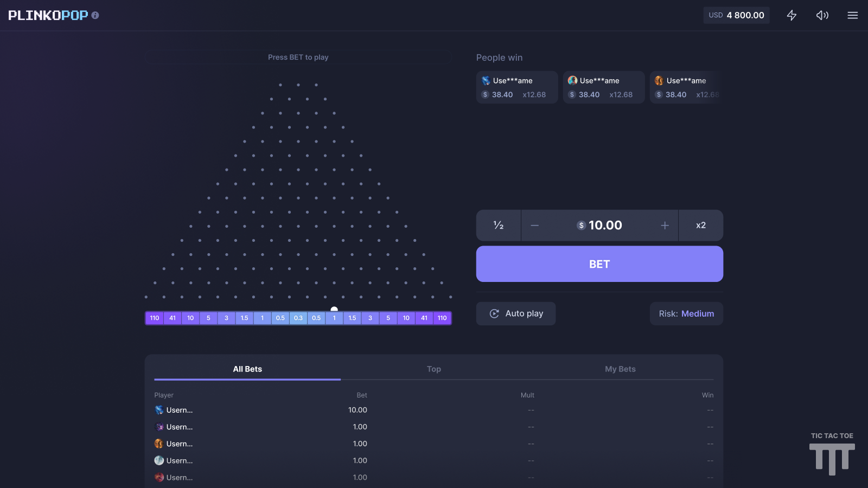Switch to the My Bets tab
This screenshot has width=868, height=488.
coord(620,369)
